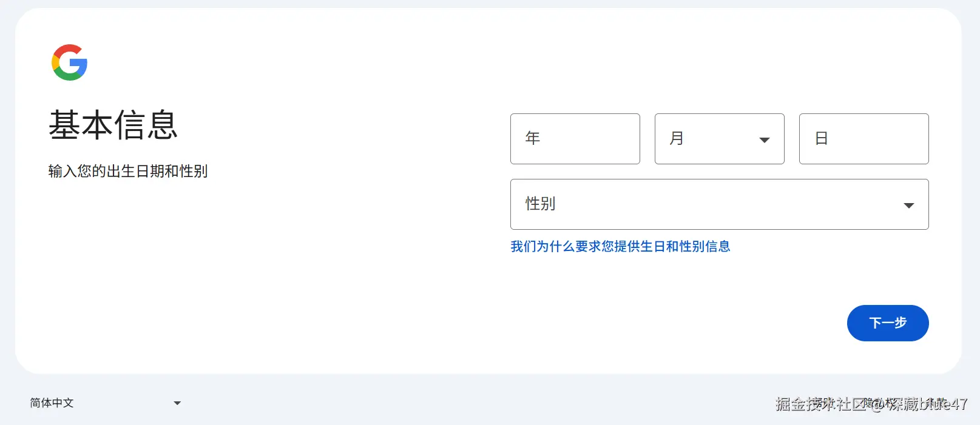Click the 输入您的出生日期和性别 subtitle text

[x=128, y=171]
